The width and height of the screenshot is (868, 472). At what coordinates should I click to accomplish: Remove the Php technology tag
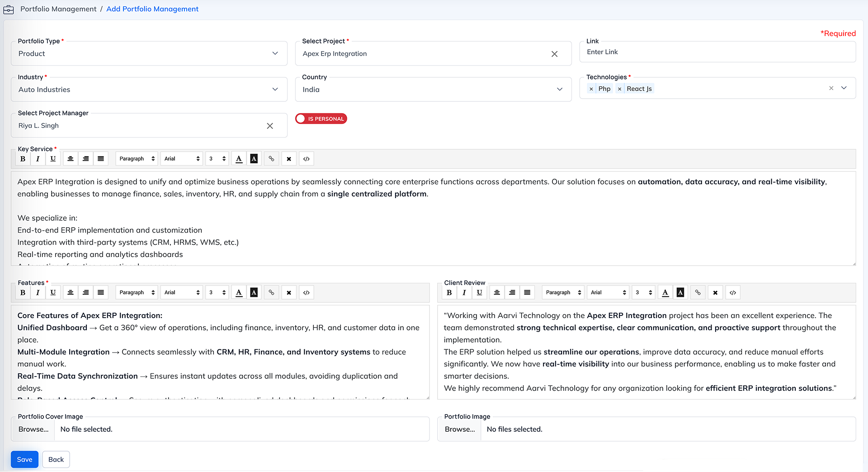591,89
